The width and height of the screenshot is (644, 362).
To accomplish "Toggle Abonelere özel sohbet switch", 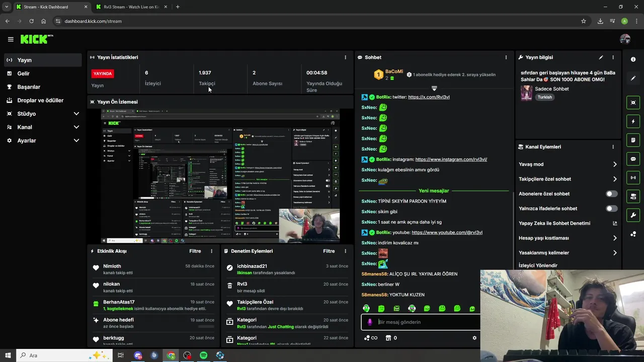I will pos(611,194).
